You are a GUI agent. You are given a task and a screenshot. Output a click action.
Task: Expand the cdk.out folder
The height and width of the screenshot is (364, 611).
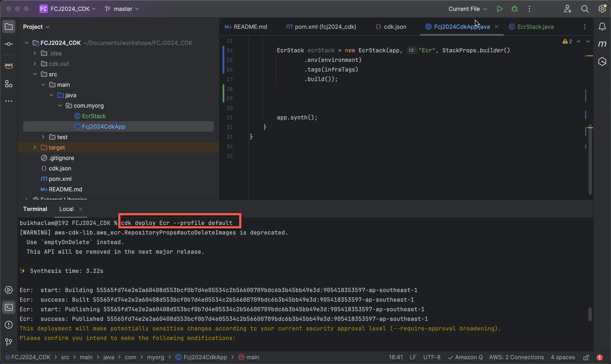(x=35, y=64)
